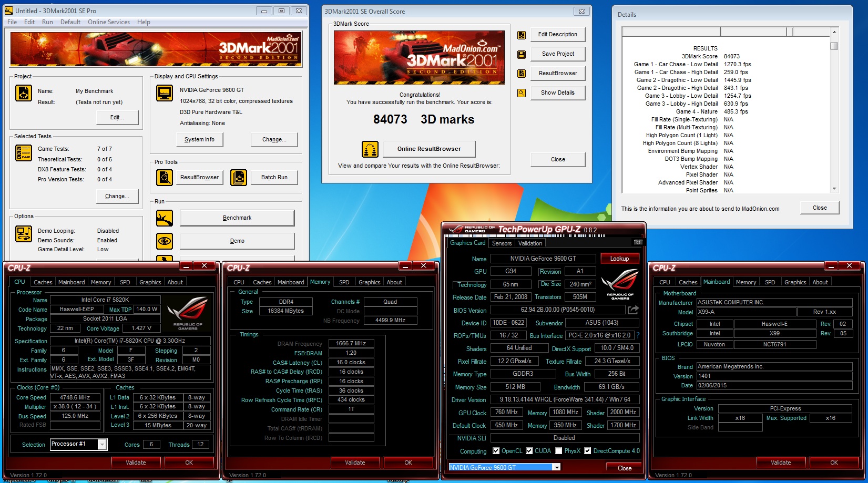Click Validate in CPU-Z Mainboard window

coord(781,463)
